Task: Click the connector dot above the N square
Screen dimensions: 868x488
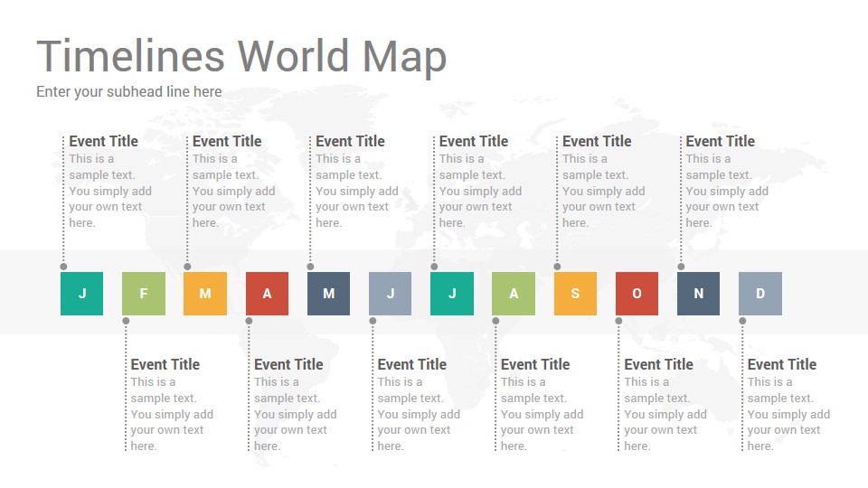Action: tap(681, 267)
